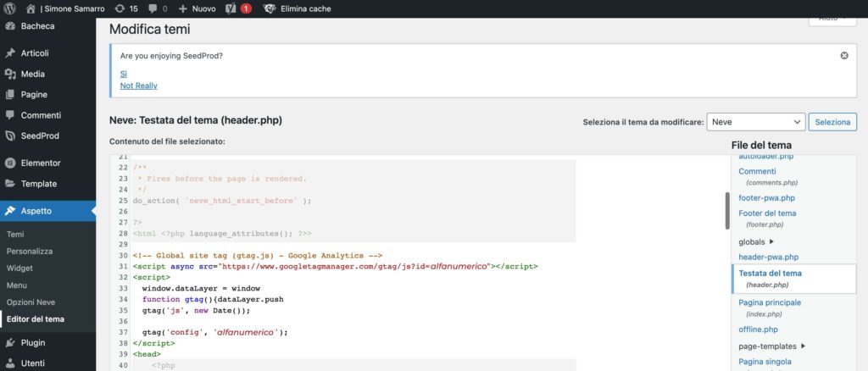Click the Articoli pin icon
This screenshot has height=371, width=868.
(9, 53)
